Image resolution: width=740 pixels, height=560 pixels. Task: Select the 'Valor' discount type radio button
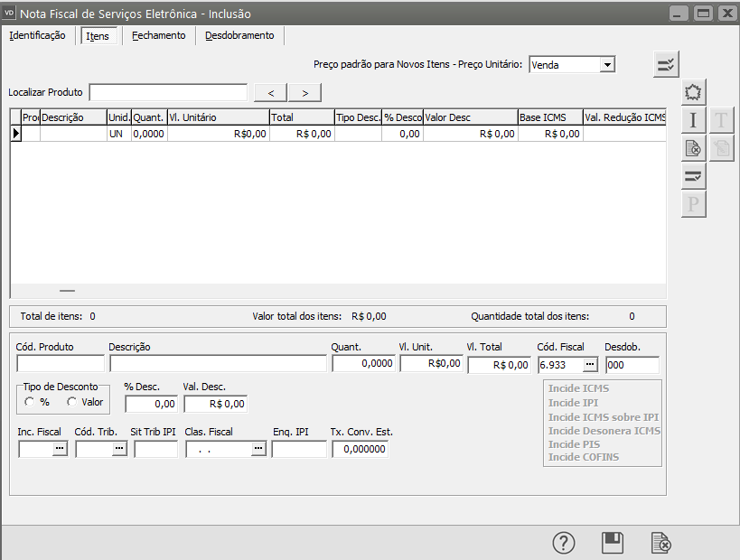point(71,402)
